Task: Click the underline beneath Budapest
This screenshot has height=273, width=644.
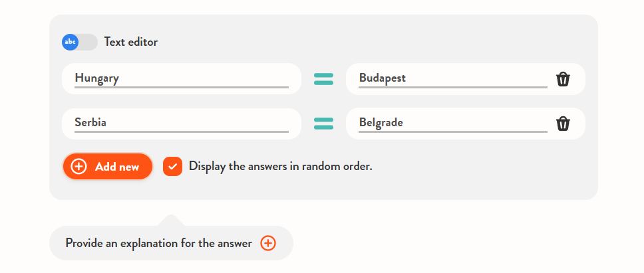Action: coord(452,87)
